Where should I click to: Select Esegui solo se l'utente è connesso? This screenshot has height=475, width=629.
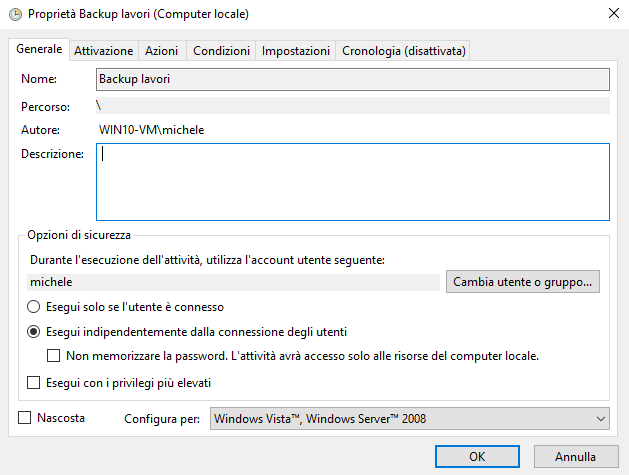point(34,307)
